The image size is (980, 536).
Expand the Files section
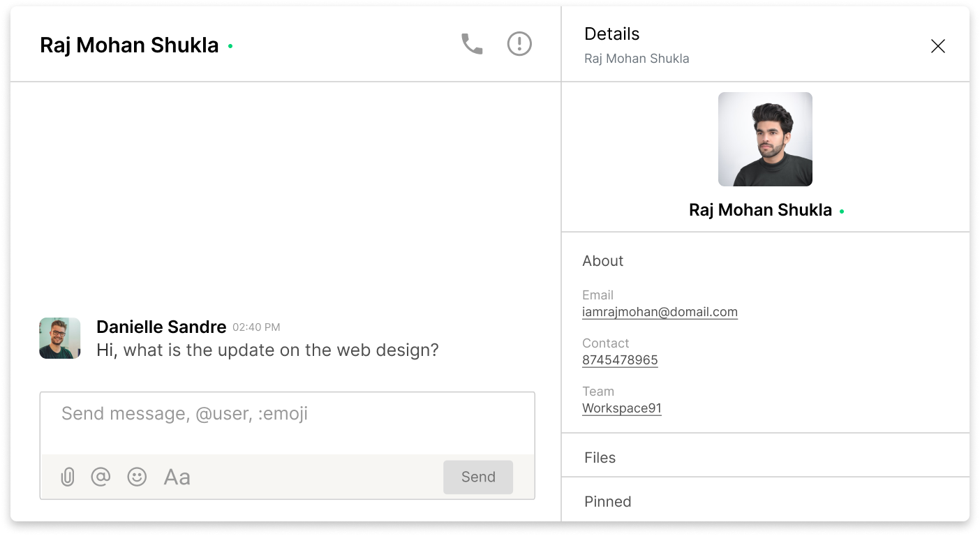[x=766, y=458]
